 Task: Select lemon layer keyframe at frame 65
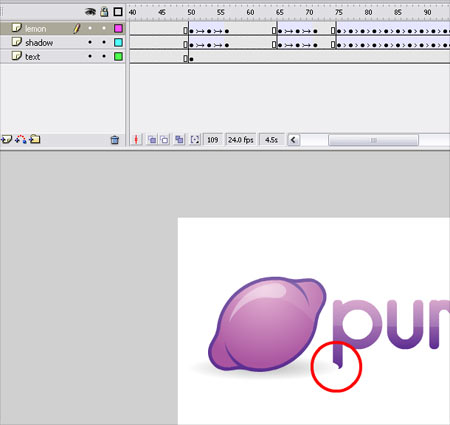(x=280, y=31)
